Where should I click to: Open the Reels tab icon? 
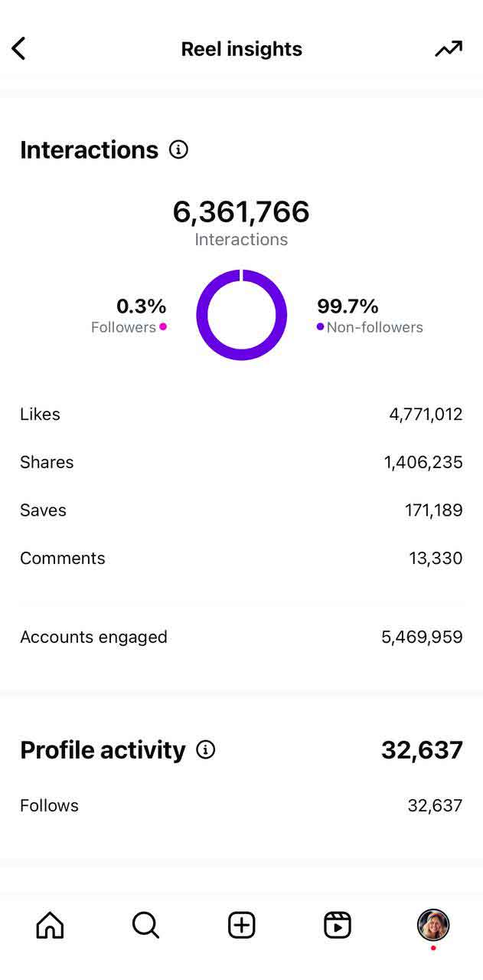click(338, 925)
